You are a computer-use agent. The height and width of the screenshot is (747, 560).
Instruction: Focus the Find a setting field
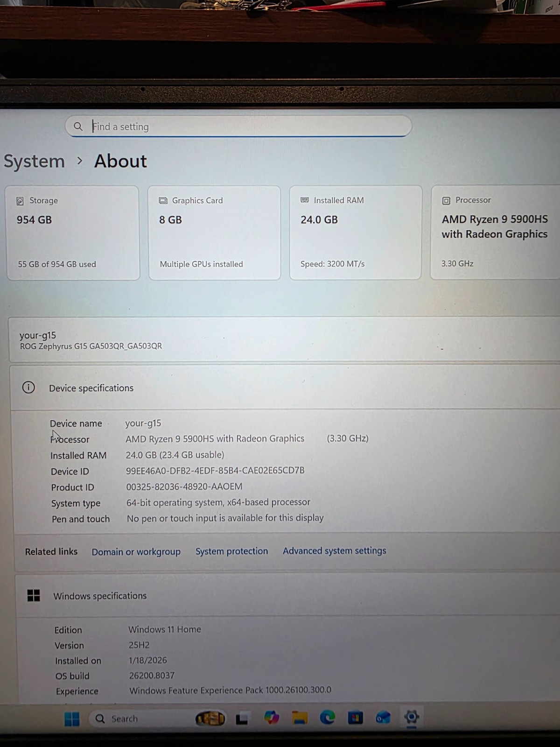[238, 126]
